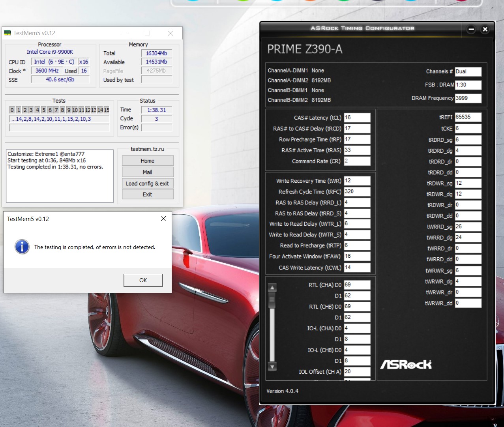Click the RAS# Active Time (tRAS) field
Viewport: 504px width, 427px height.
click(x=357, y=150)
